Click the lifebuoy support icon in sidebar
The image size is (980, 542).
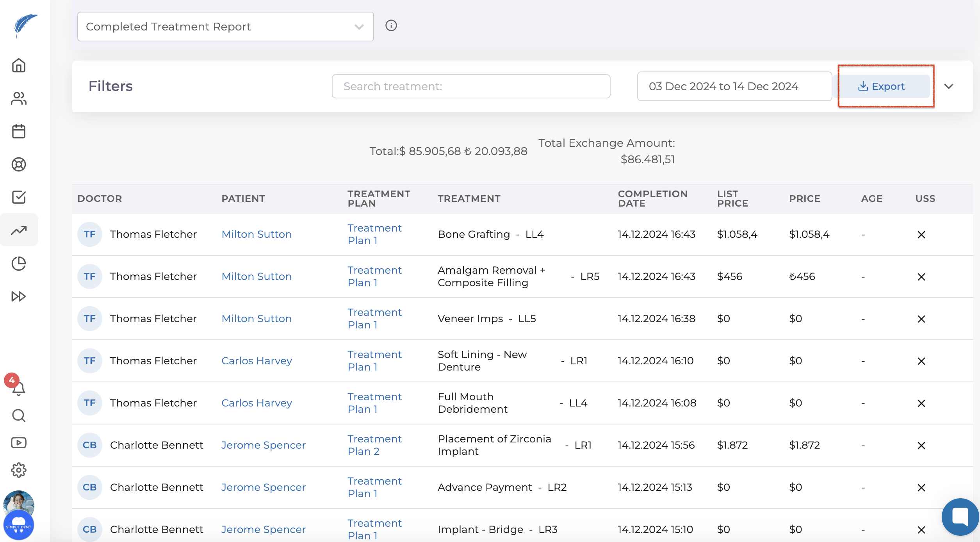click(18, 164)
